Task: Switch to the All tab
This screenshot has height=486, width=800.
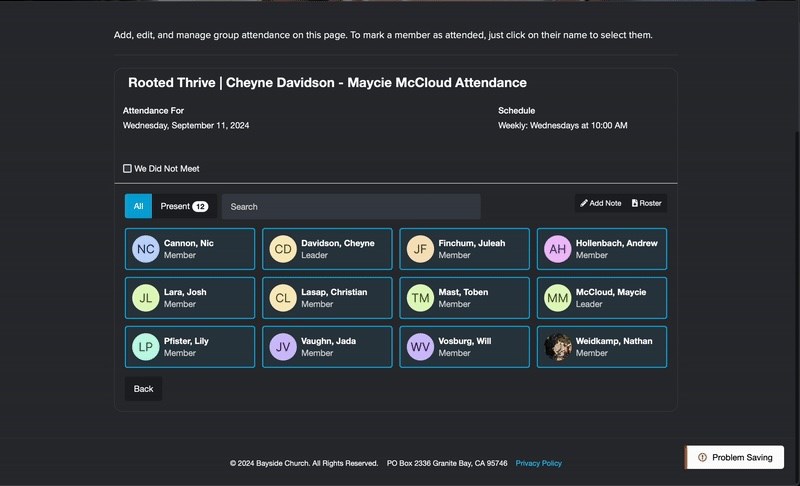Action: [x=138, y=206]
